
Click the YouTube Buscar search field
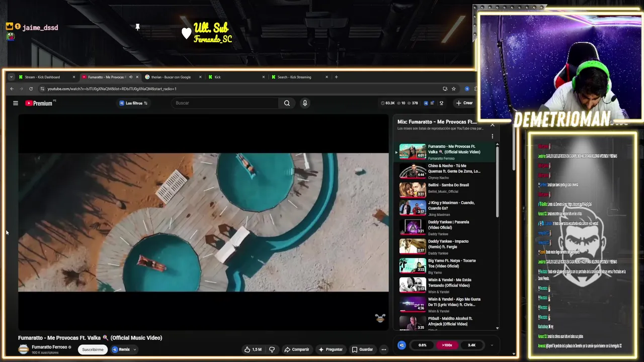225,103
